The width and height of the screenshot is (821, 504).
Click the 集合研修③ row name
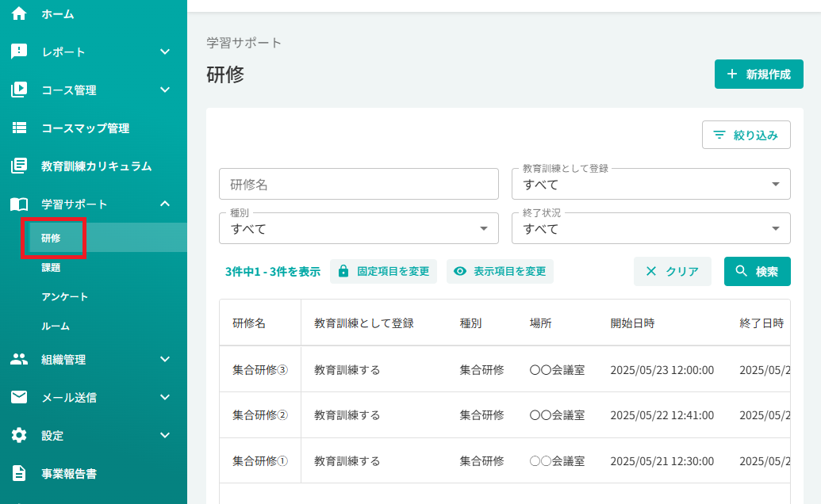coord(260,369)
